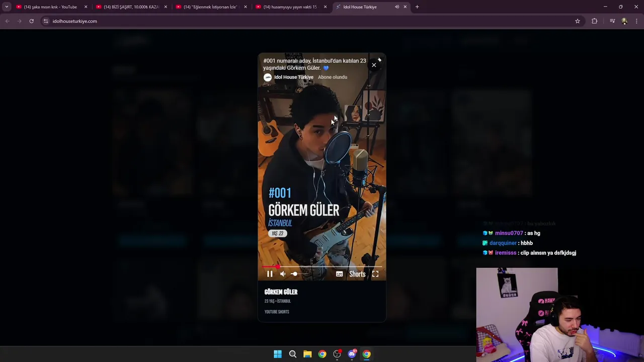Open the Windows Start menu
This screenshot has height=362, width=644.
point(278,354)
